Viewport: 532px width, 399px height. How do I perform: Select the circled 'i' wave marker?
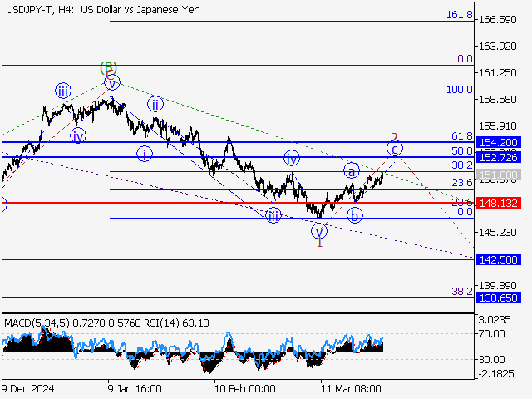[x=145, y=154]
